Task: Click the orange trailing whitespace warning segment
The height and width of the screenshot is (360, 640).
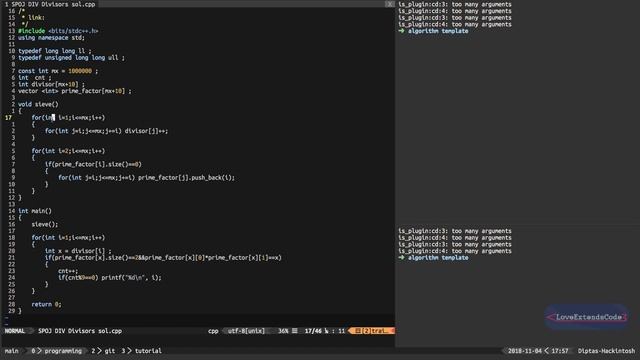Action: point(371,331)
